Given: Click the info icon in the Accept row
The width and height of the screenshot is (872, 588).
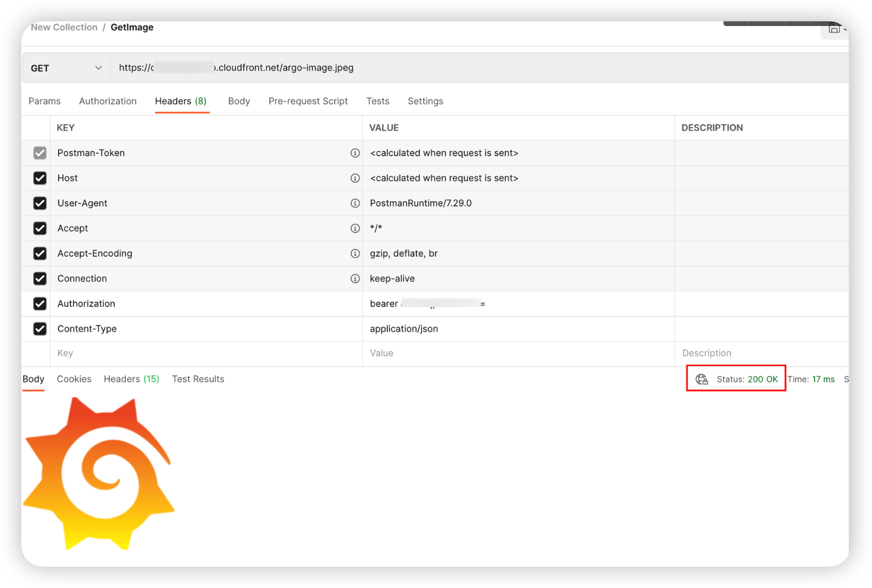Looking at the screenshot, I should [x=355, y=228].
